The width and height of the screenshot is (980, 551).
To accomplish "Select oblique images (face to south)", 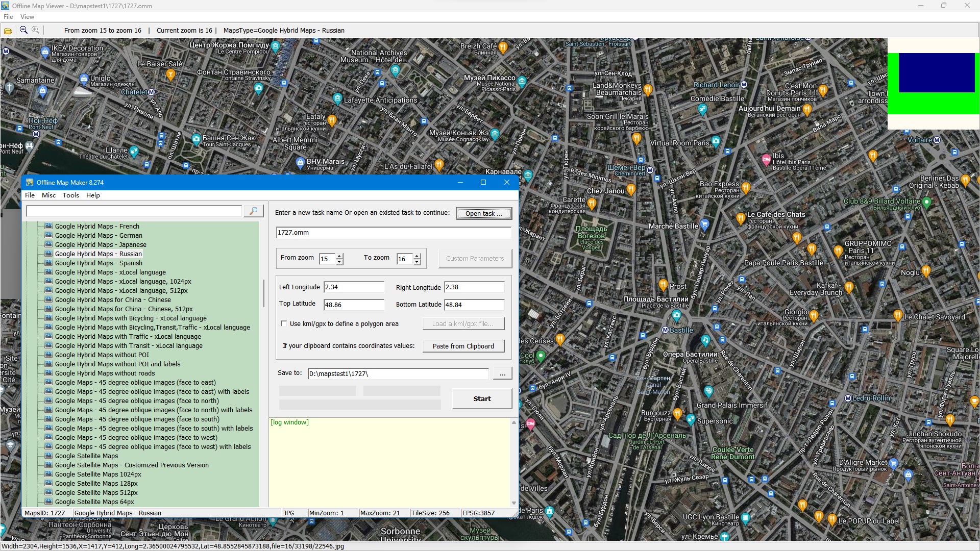I will 137,419.
